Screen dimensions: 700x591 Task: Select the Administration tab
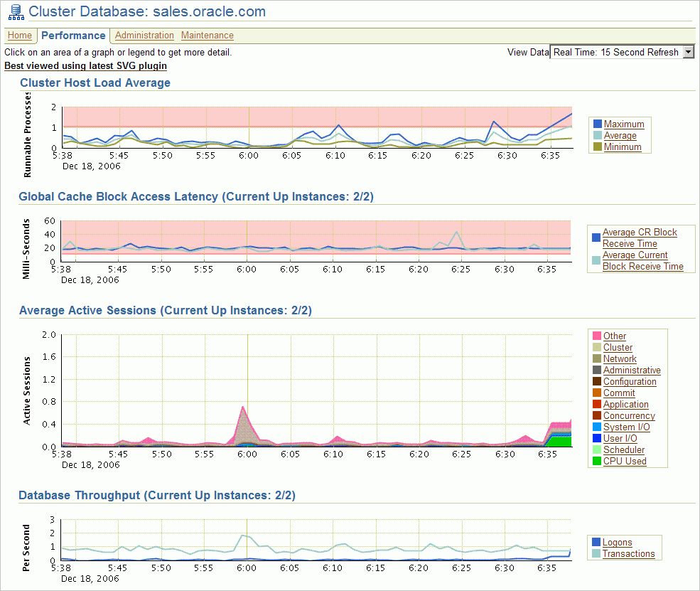pos(144,35)
